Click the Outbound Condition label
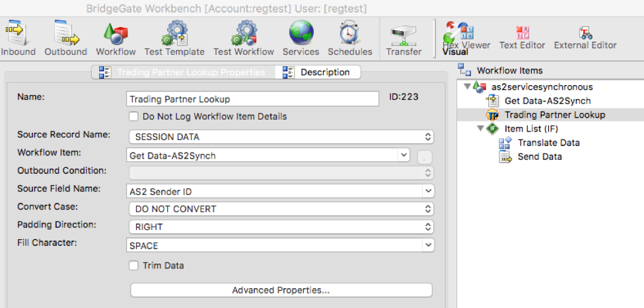 point(62,171)
